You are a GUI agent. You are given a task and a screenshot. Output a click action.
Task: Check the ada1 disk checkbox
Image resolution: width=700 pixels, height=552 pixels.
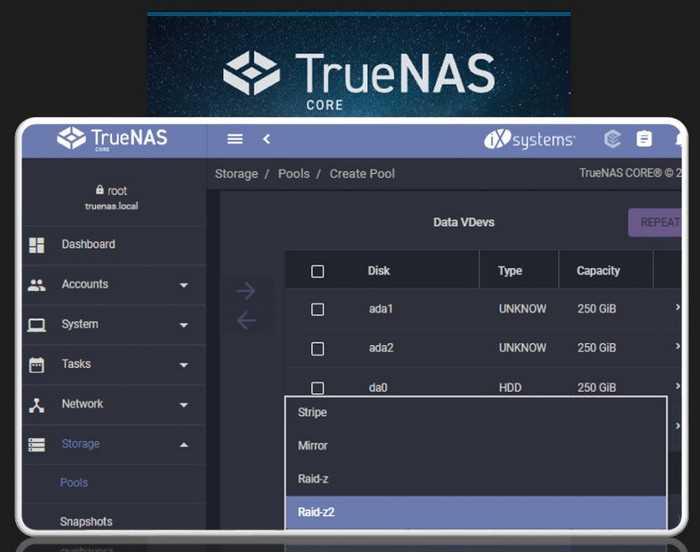[317, 309]
